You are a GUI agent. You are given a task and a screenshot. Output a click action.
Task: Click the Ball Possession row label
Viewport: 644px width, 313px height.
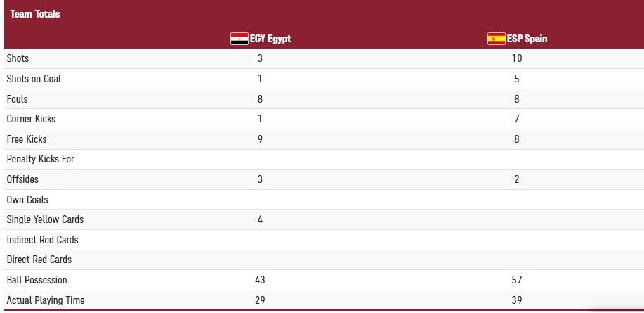pos(37,280)
